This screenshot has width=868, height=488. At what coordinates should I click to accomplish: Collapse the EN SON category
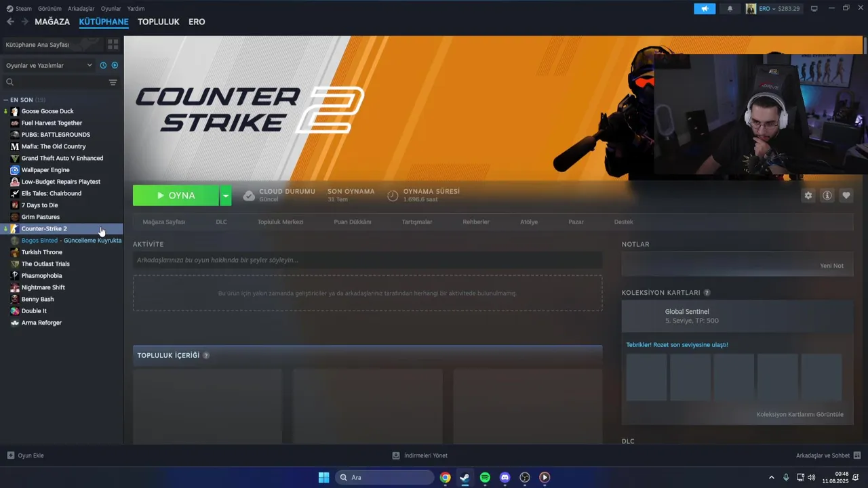pos(5,100)
